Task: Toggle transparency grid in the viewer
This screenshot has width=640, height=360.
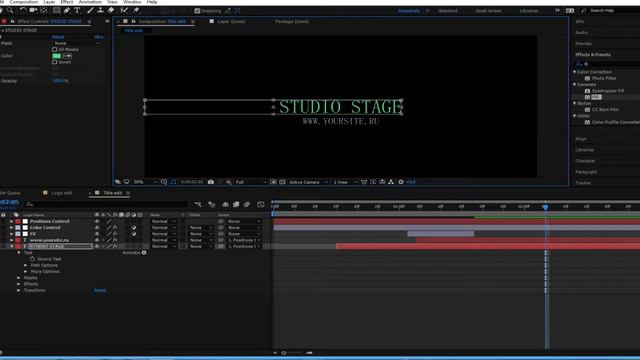Action: pos(282,182)
